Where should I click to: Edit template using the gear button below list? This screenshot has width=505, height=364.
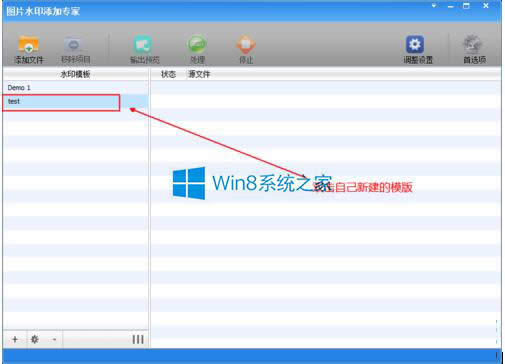[x=35, y=339]
